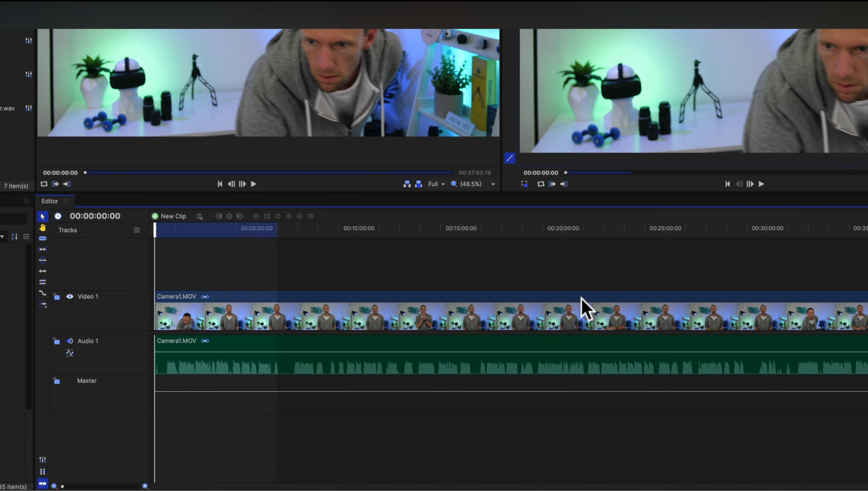Toggle visibility of the Video 1 track
The width and height of the screenshot is (868, 491).
click(x=70, y=297)
